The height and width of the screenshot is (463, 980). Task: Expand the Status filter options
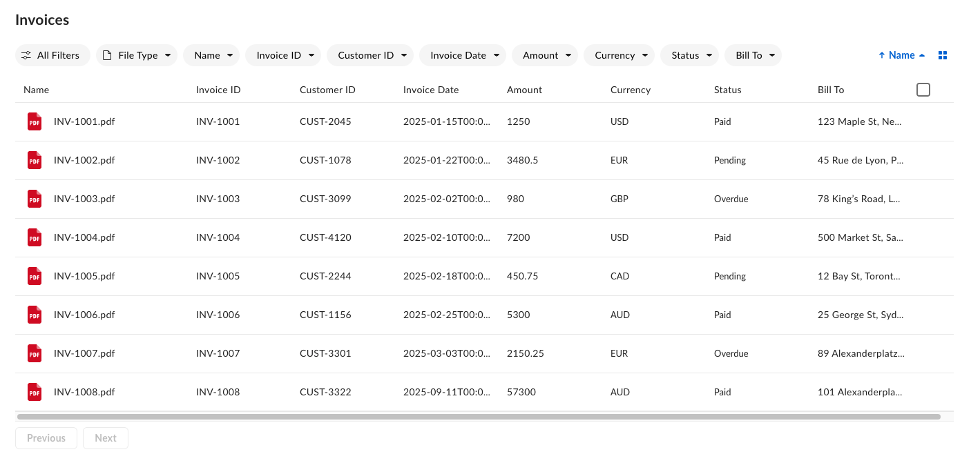(689, 55)
